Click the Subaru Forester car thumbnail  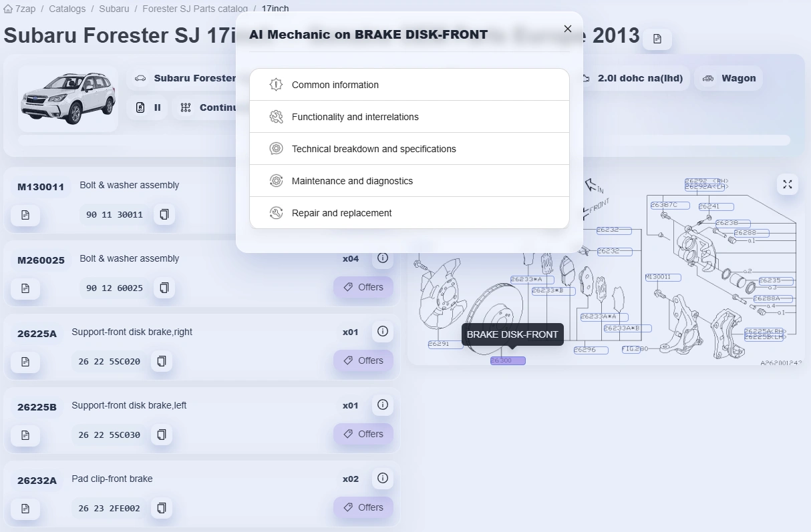point(68,99)
